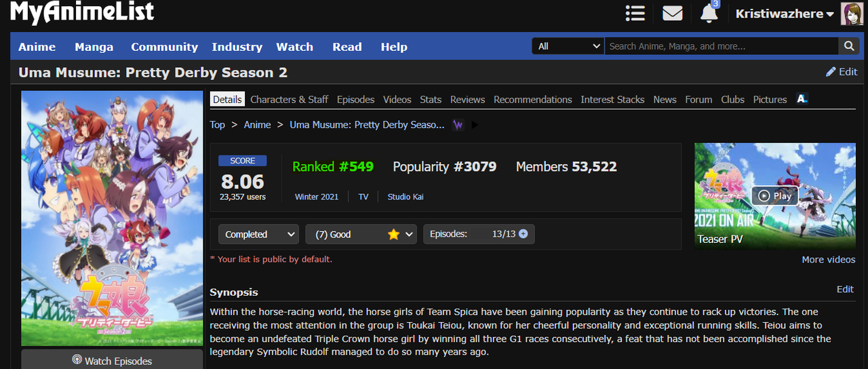Click the purple W streaming icon in the breadcrumb

(x=458, y=125)
